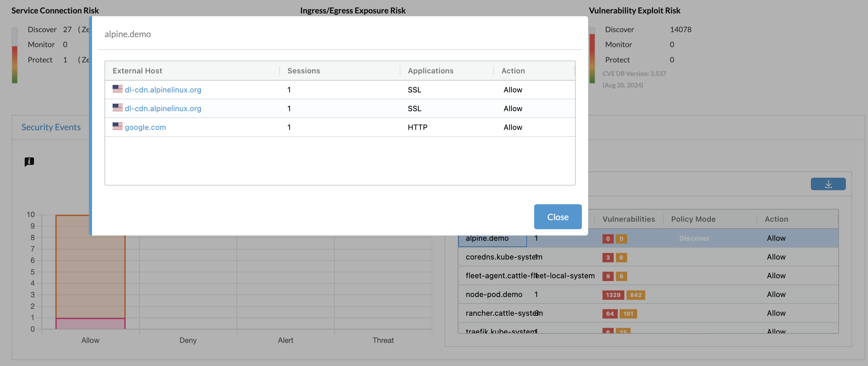Click the download report icon button
The width and height of the screenshot is (868, 366).
point(828,184)
